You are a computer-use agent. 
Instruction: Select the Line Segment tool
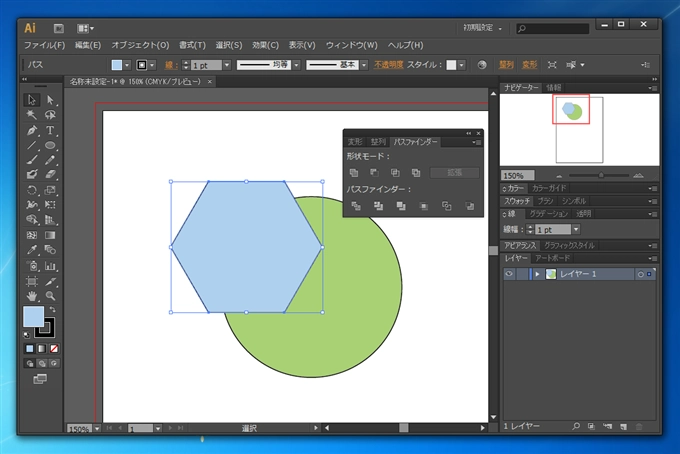click(x=32, y=145)
